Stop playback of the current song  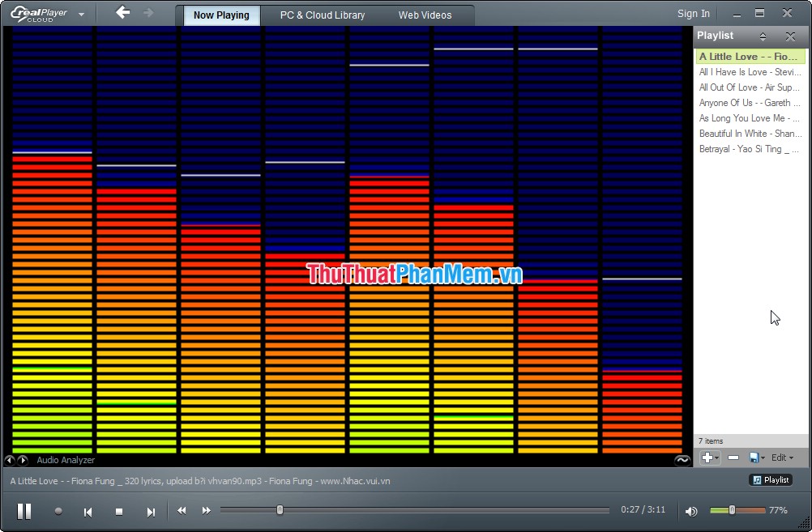click(118, 511)
